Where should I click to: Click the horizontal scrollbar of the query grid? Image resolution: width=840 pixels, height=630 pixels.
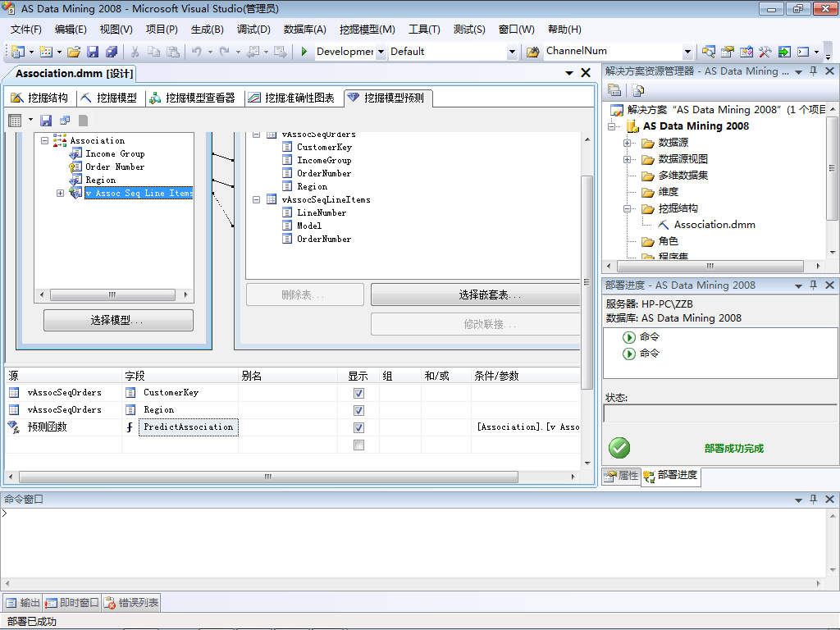pos(269,477)
